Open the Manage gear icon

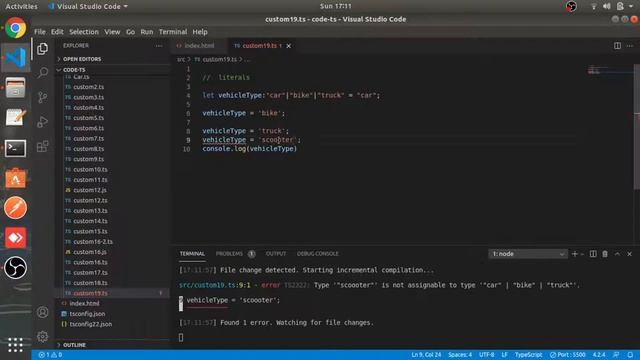tap(42, 336)
